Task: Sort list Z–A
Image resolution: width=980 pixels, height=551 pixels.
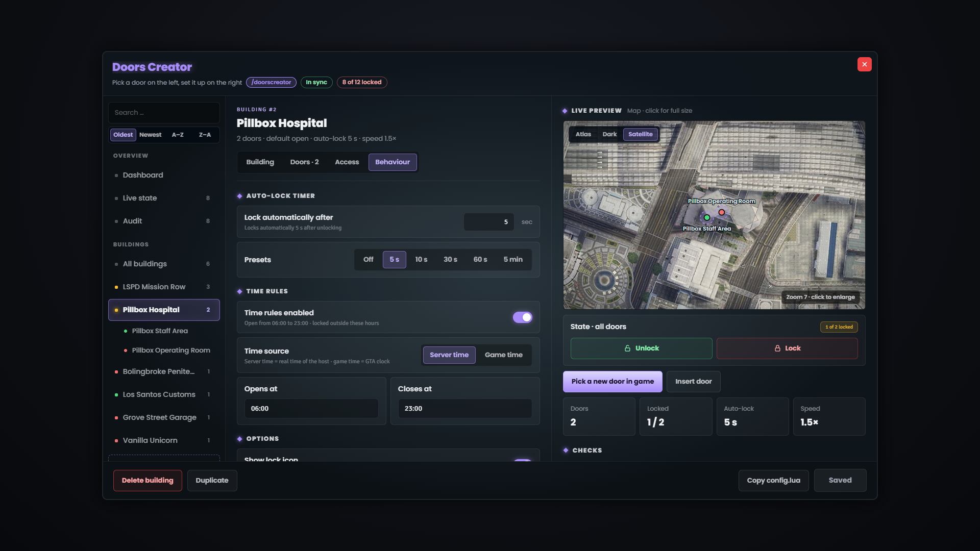Action: click(205, 135)
